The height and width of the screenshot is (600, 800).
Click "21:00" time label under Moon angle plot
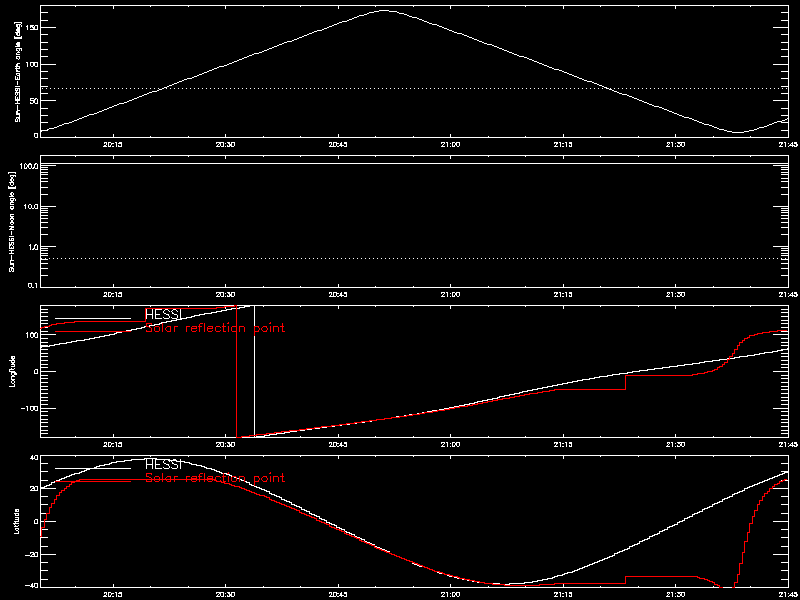coord(450,295)
